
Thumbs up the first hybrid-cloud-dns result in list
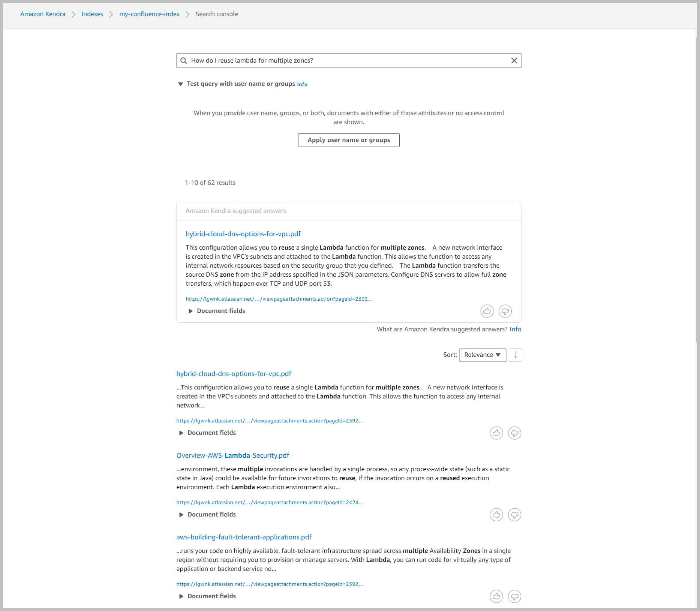click(496, 433)
